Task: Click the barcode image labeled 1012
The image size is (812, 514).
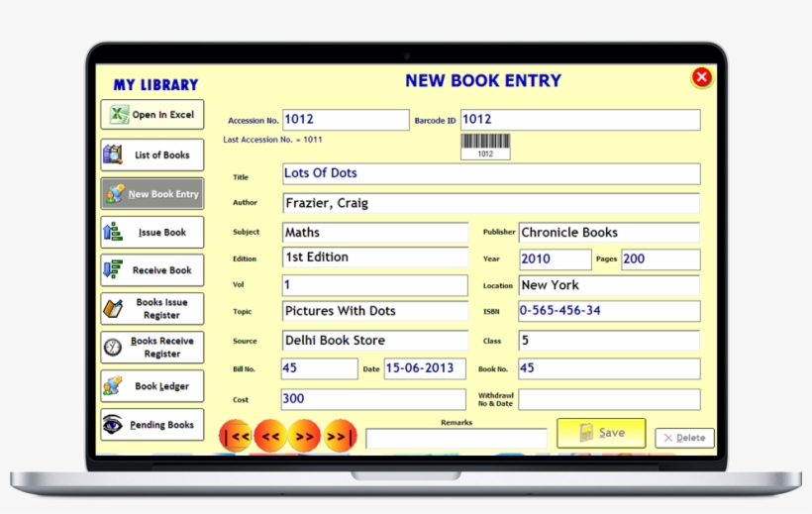Action: 485,147
